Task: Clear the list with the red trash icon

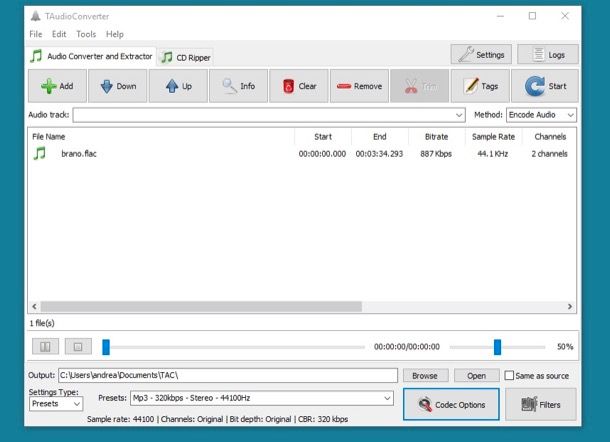Action: pyautogui.click(x=299, y=86)
